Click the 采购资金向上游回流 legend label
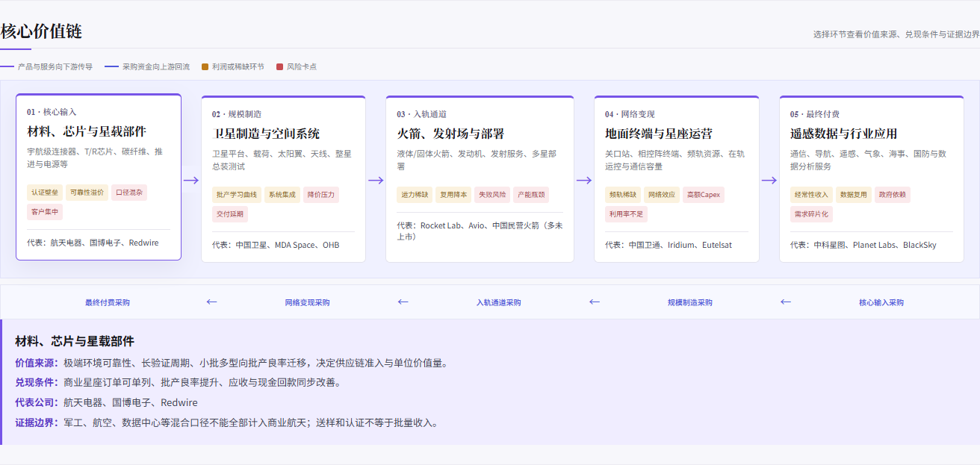This screenshot has height=465, width=980. click(156, 66)
